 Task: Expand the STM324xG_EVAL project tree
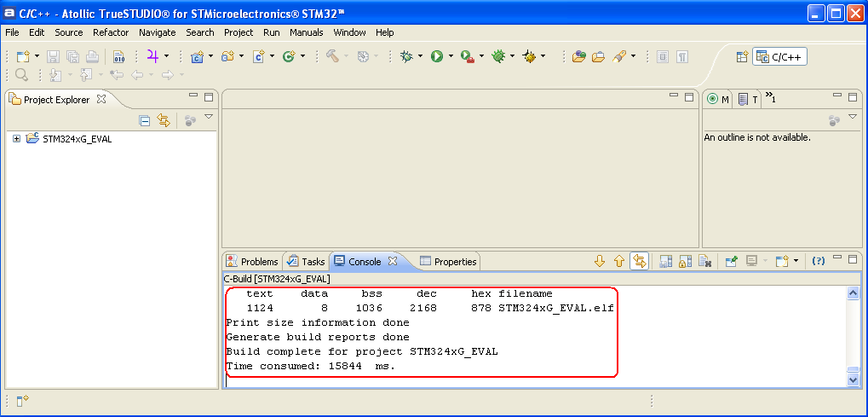[16, 139]
